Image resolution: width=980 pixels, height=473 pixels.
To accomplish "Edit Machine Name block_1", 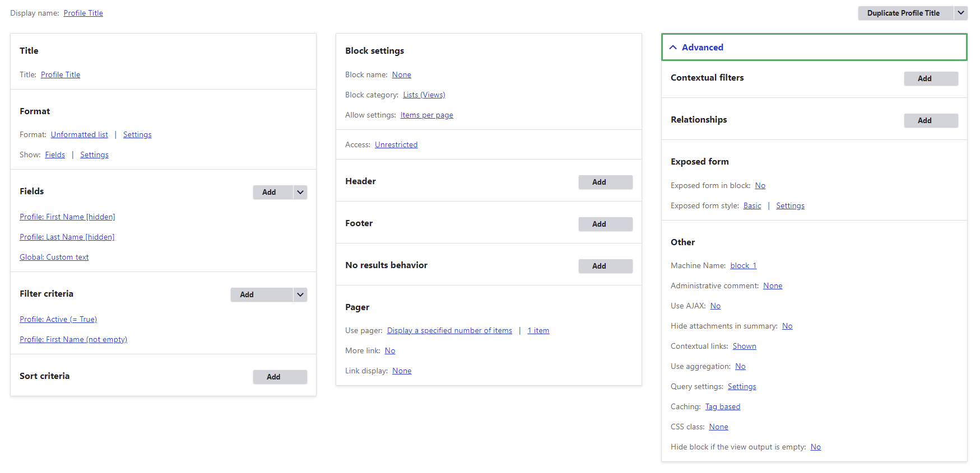I will click(x=744, y=265).
